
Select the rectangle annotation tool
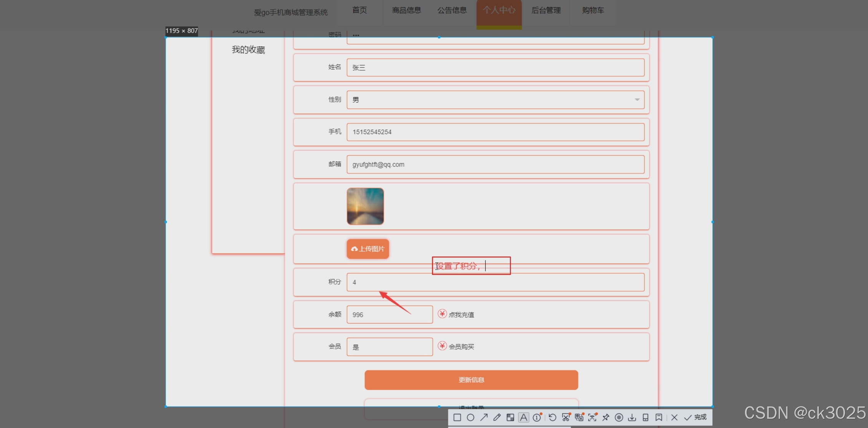[x=457, y=418]
